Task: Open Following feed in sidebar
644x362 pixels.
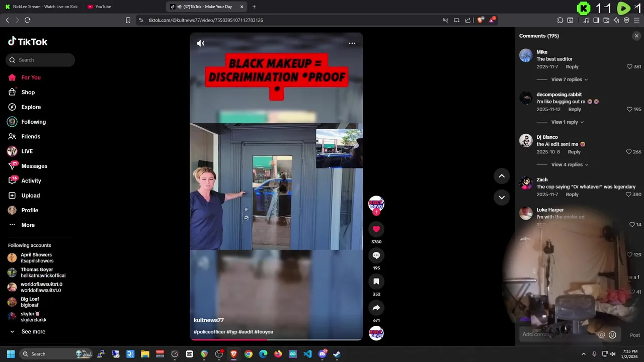Action: tap(33, 122)
